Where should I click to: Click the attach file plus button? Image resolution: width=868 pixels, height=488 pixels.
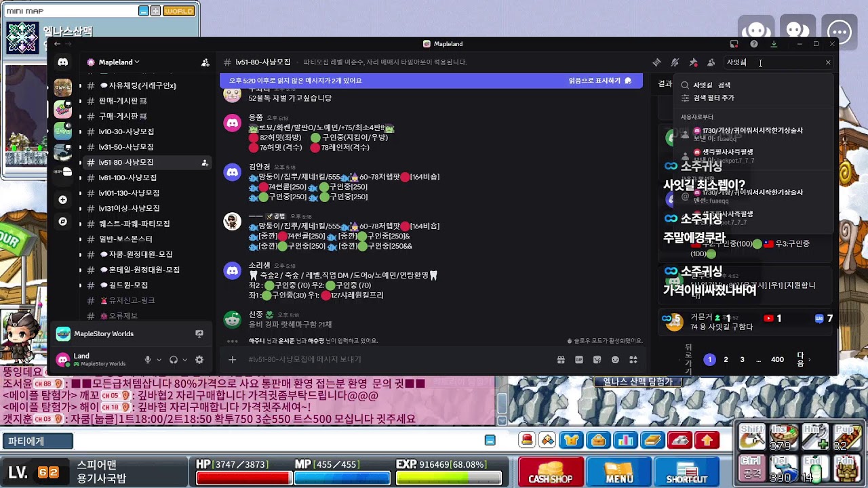coord(232,360)
